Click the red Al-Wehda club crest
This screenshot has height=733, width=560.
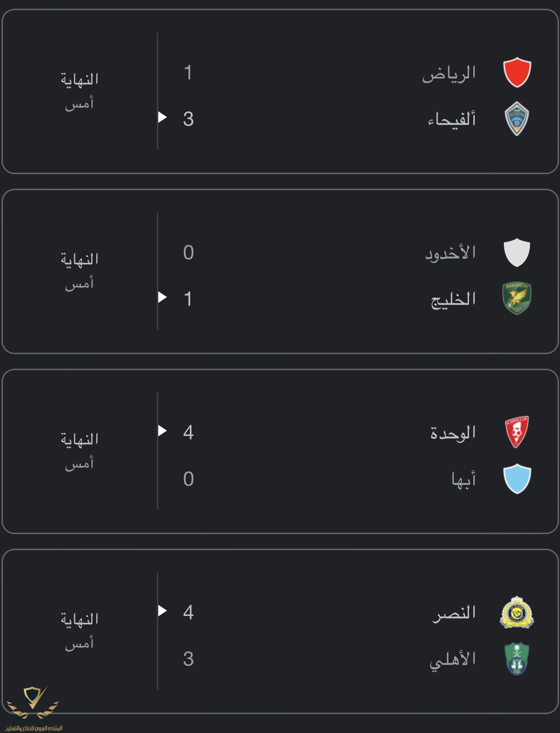click(x=517, y=432)
